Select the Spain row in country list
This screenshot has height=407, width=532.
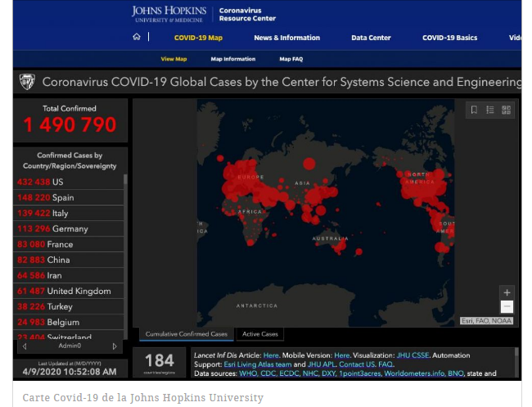coord(69,197)
